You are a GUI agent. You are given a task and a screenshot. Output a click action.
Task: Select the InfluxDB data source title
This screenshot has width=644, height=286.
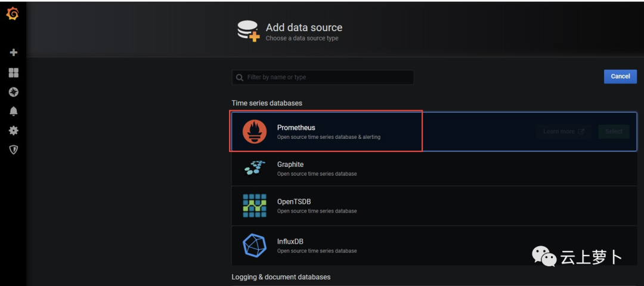(290, 241)
